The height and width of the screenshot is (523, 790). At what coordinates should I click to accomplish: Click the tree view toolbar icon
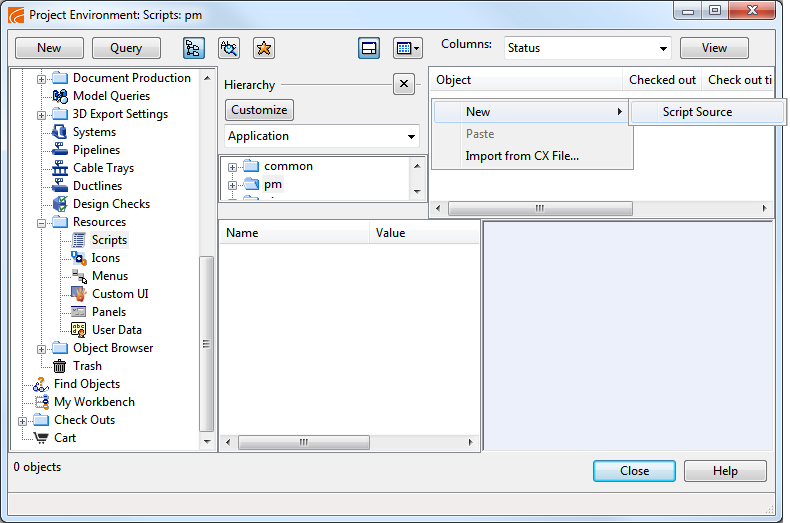point(194,48)
